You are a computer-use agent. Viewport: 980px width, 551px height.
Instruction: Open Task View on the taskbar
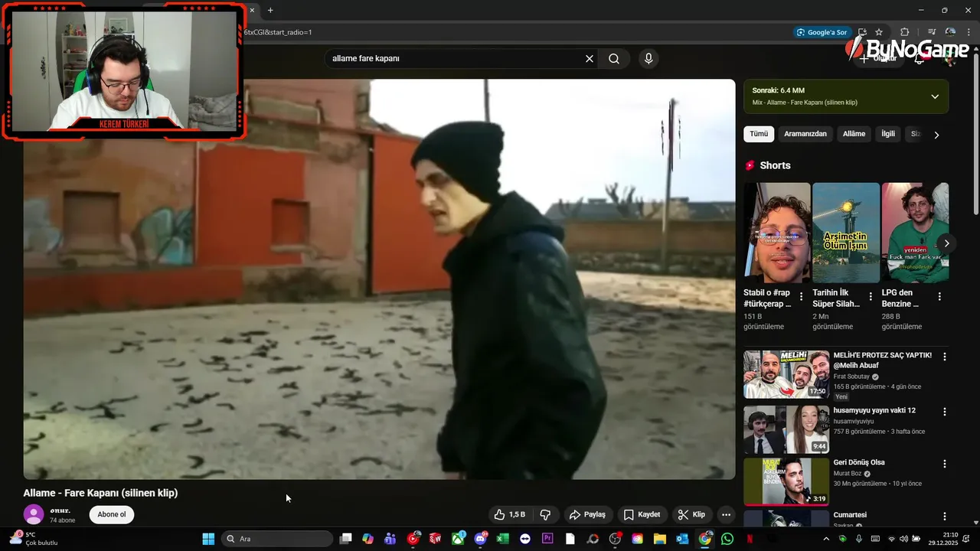[x=346, y=539]
